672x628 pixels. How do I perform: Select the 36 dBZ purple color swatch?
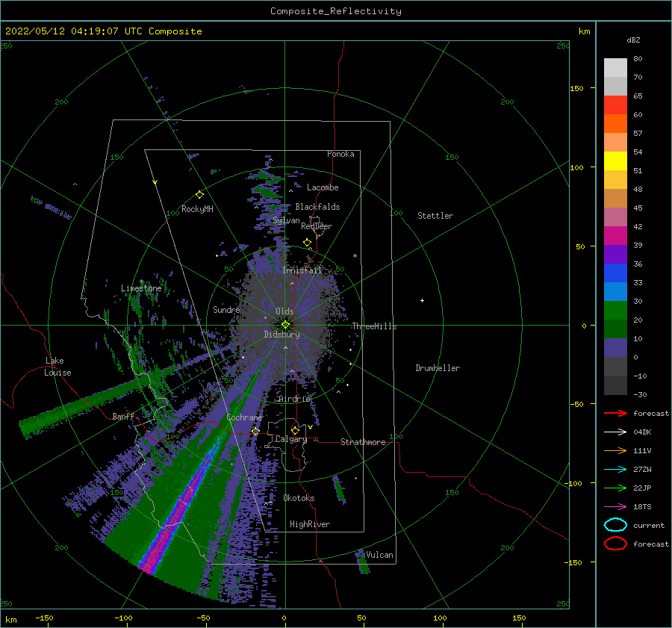pyautogui.click(x=615, y=254)
